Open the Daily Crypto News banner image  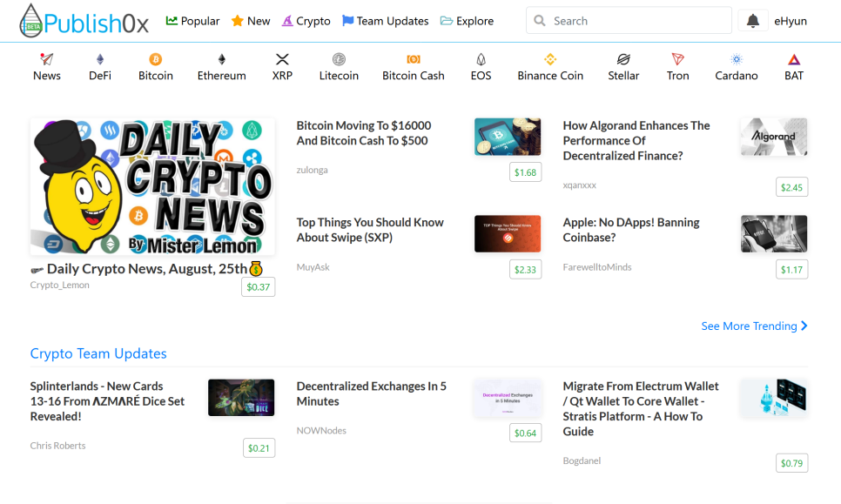tap(152, 186)
